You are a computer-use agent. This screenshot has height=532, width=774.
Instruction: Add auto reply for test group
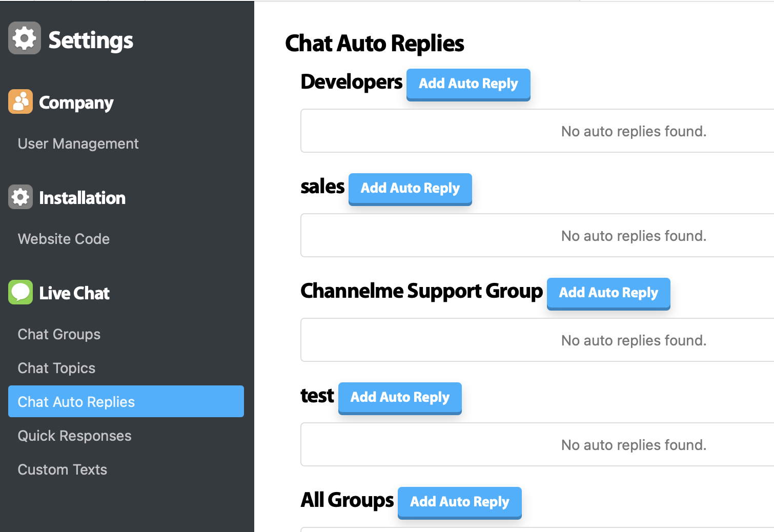(x=400, y=398)
